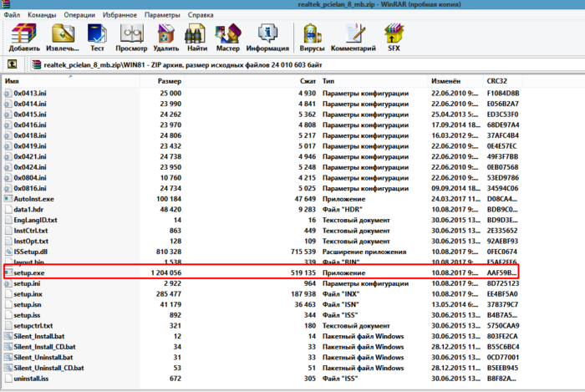This screenshot has height=392, width=585.
Task: Sort by the Тип column header
Action: 373,81
